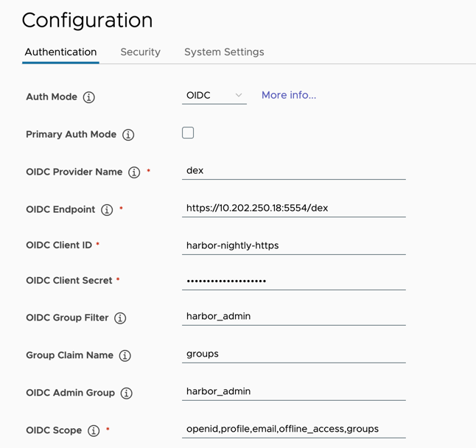Show info for Group Claim Name
The width and height of the screenshot is (476, 448).
tap(125, 356)
